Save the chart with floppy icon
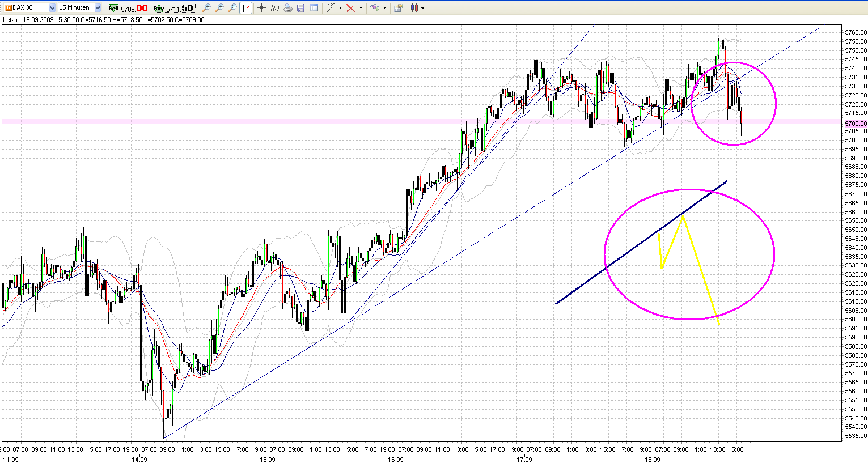 coord(301,8)
